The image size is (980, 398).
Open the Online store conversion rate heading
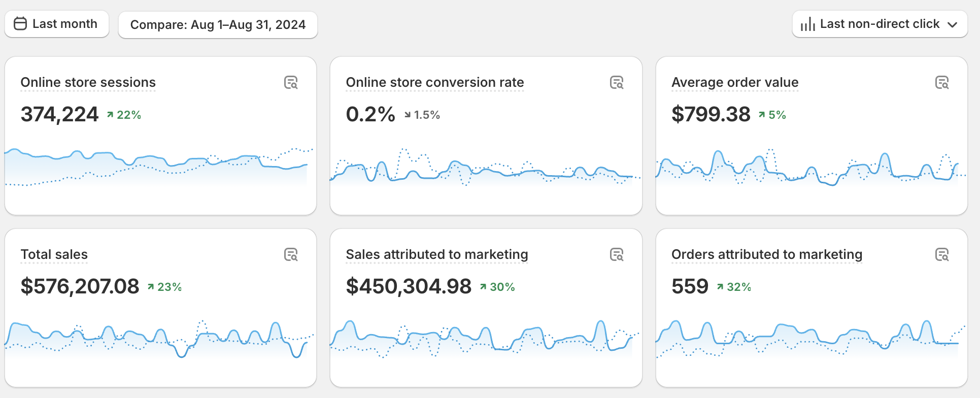434,82
